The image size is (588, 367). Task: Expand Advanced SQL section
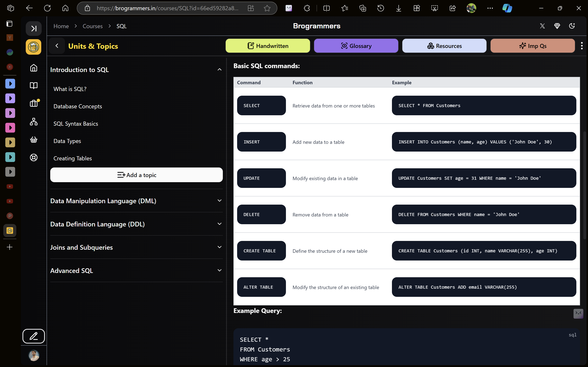(x=136, y=271)
